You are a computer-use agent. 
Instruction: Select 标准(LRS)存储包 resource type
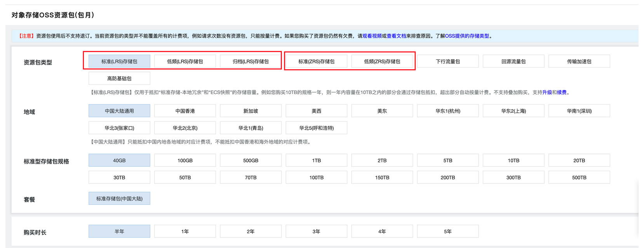(x=119, y=61)
